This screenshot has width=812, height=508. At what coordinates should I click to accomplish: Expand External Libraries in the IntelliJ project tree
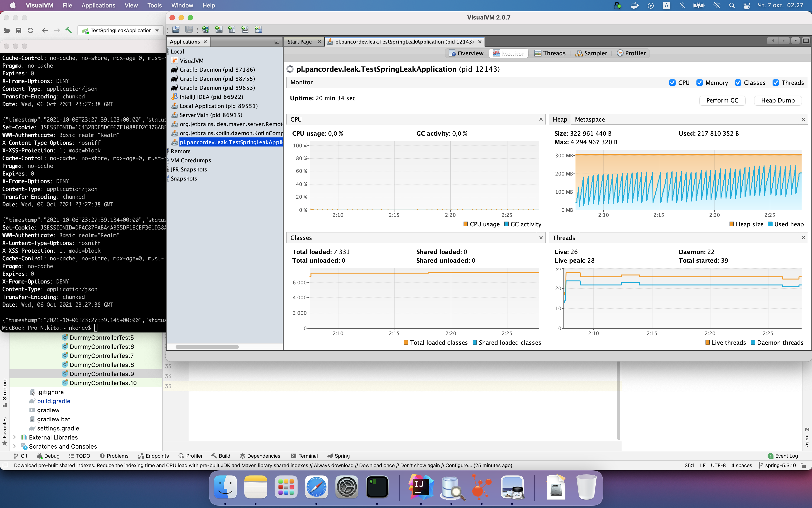14,437
